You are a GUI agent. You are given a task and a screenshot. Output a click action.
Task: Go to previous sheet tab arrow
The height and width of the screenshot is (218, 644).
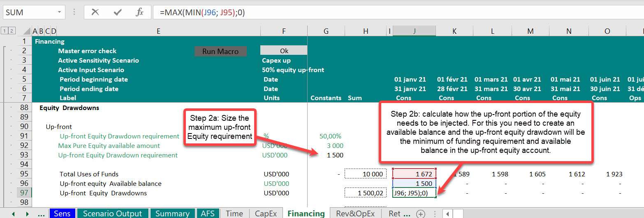coord(13,213)
